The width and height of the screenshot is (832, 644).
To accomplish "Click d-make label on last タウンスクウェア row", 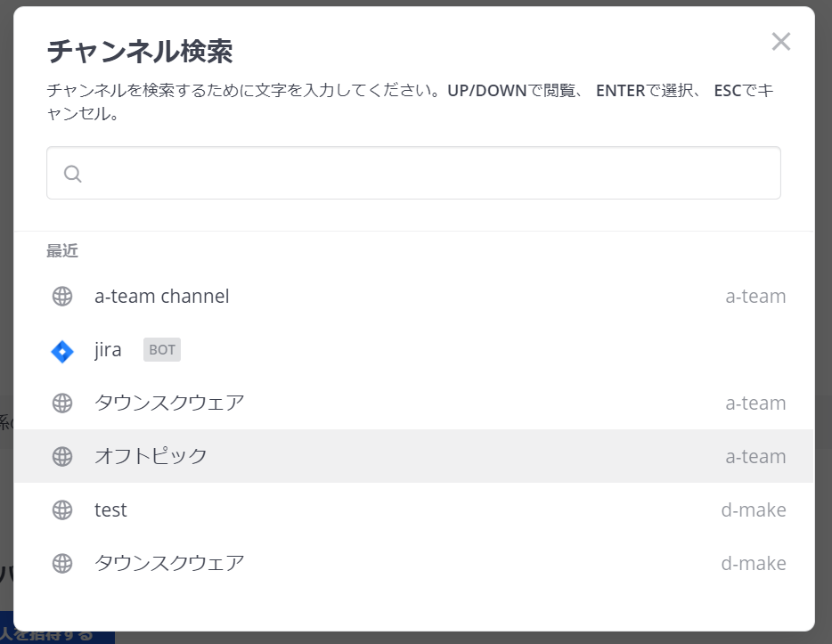I will (754, 563).
